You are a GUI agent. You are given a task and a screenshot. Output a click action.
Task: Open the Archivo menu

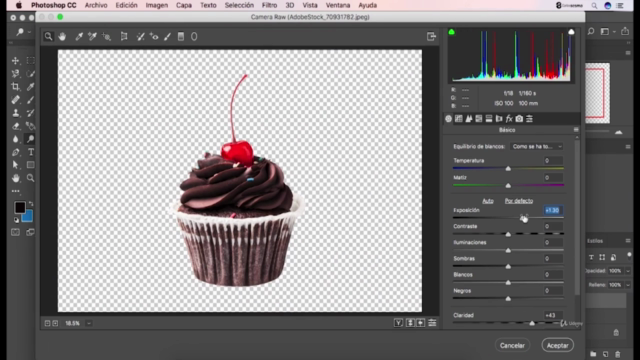click(96, 5)
